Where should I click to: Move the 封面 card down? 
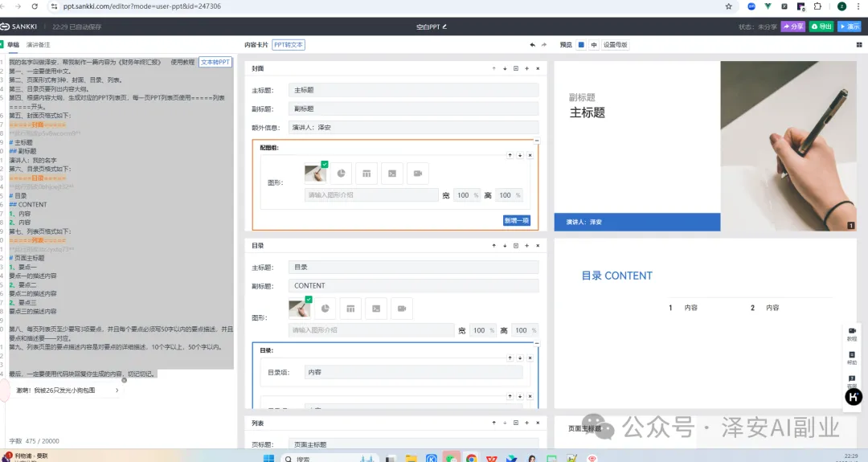(505, 68)
